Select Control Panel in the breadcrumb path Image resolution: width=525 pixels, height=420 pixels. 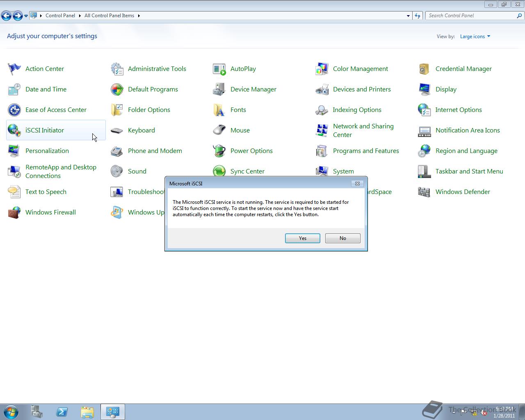point(60,16)
